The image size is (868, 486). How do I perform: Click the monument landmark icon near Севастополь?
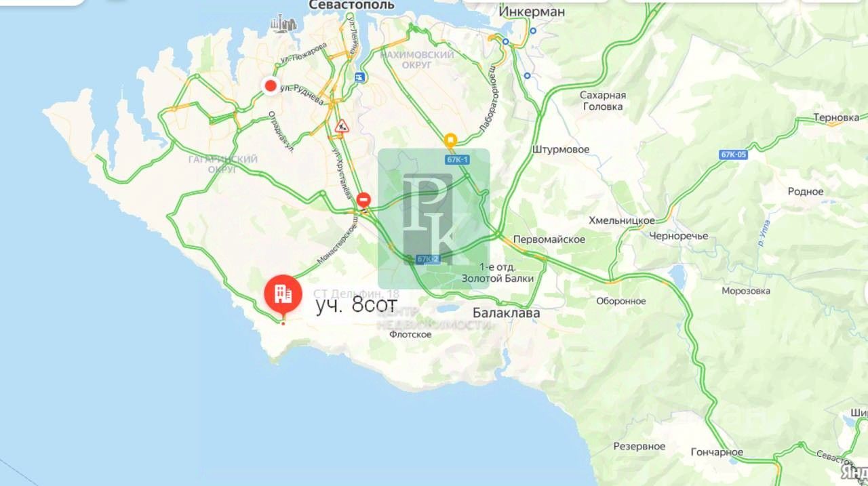[283, 24]
